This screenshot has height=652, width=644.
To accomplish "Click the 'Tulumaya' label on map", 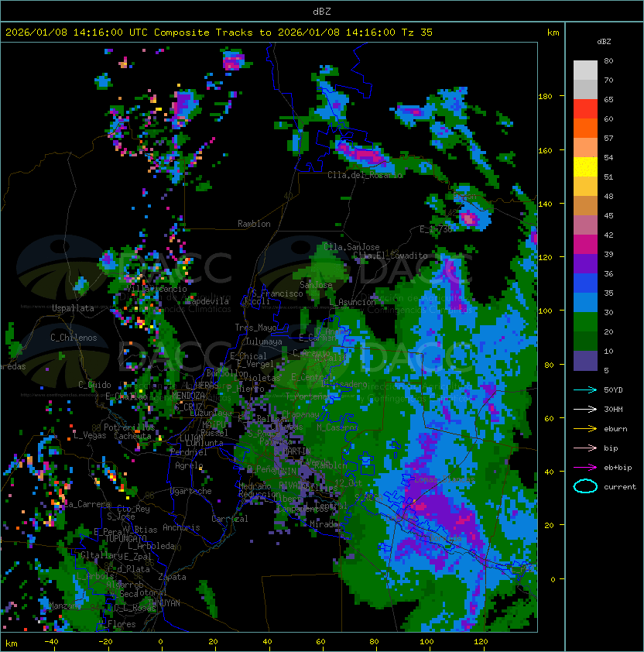I will click(264, 341).
